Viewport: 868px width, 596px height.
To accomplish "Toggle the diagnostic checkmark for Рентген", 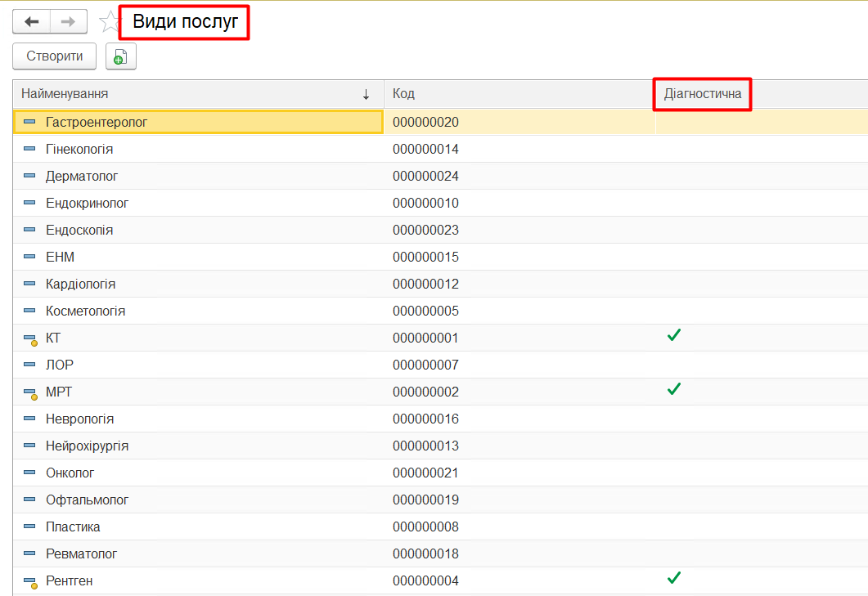I will pyautogui.click(x=674, y=578).
